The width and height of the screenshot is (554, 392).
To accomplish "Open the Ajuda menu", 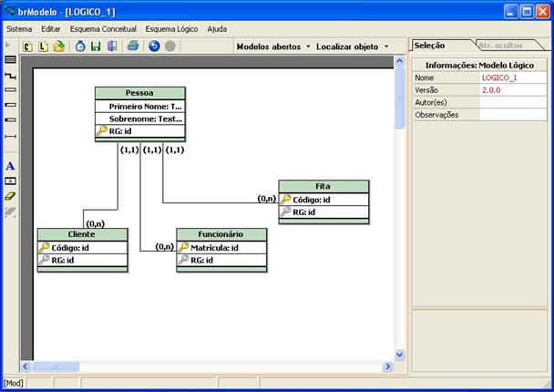I will (x=217, y=28).
